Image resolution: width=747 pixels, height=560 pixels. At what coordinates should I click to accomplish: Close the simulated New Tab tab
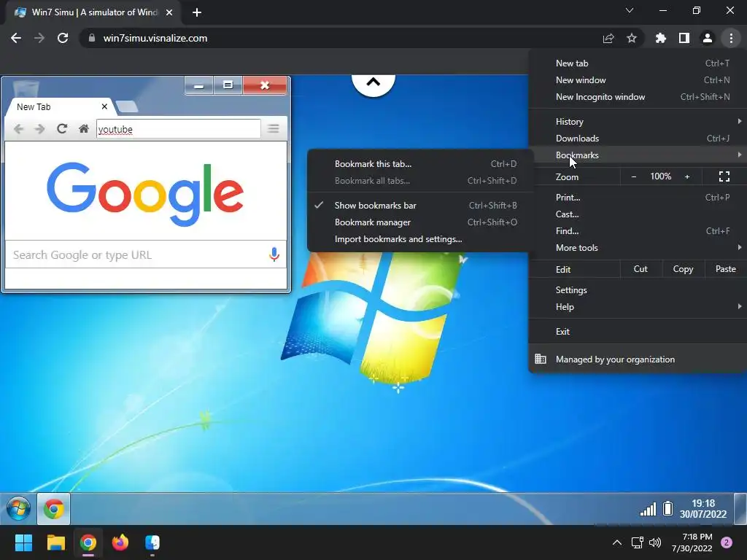point(104,106)
